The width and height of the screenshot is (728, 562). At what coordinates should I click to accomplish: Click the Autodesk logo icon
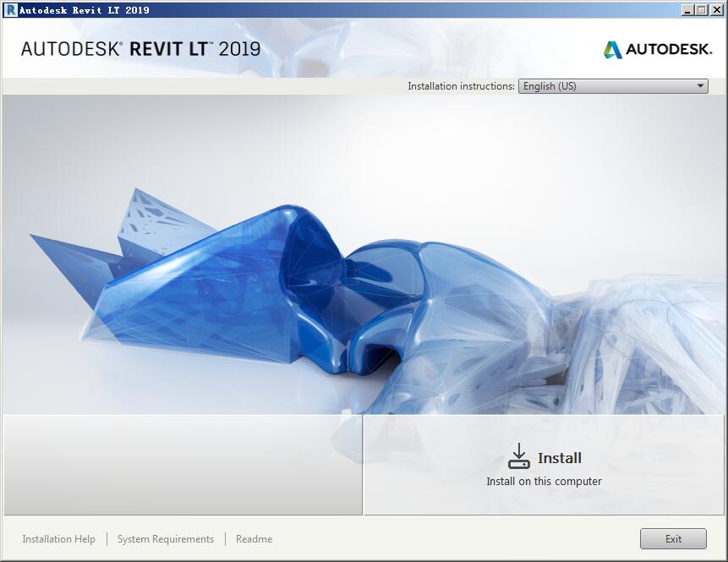pyautogui.click(x=612, y=50)
